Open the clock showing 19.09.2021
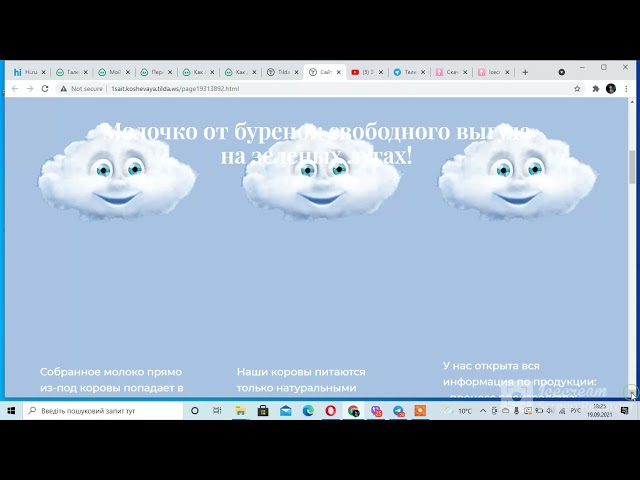The image size is (640, 480). pos(599,411)
